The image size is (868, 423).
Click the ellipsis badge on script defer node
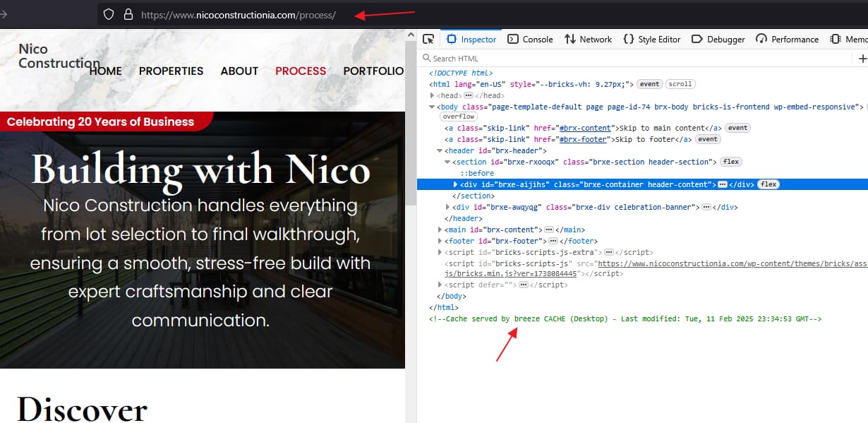[524, 285]
